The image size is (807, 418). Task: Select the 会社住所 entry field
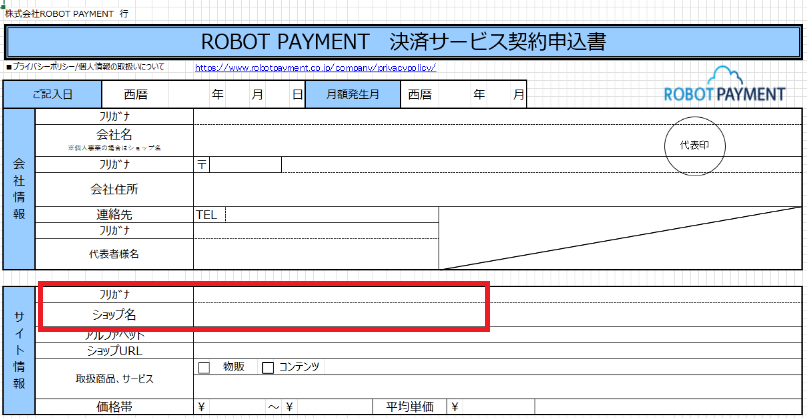[x=497, y=189]
